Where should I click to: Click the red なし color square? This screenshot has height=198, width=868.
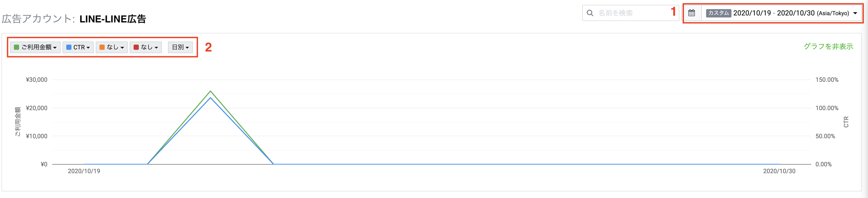[x=136, y=47]
